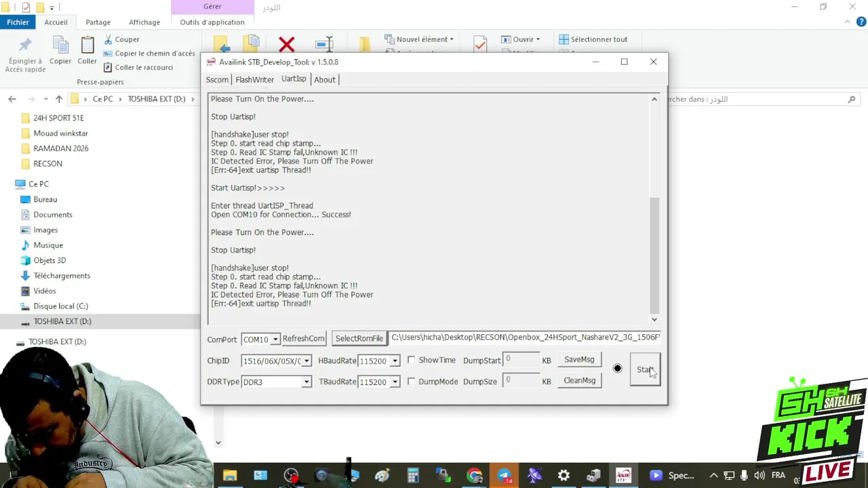Viewport: 868px width, 488px height.
Task: Go up one folder with up arrow
Action: (59, 99)
